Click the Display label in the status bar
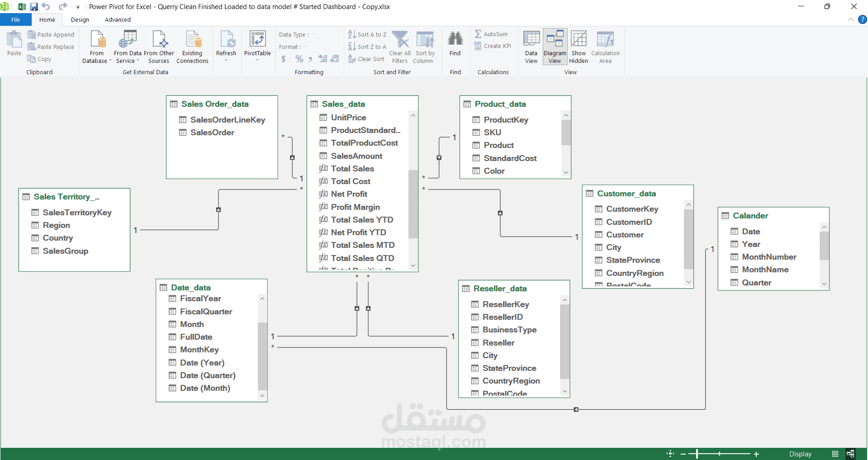Screen dimensions: 868x460 tap(800, 454)
